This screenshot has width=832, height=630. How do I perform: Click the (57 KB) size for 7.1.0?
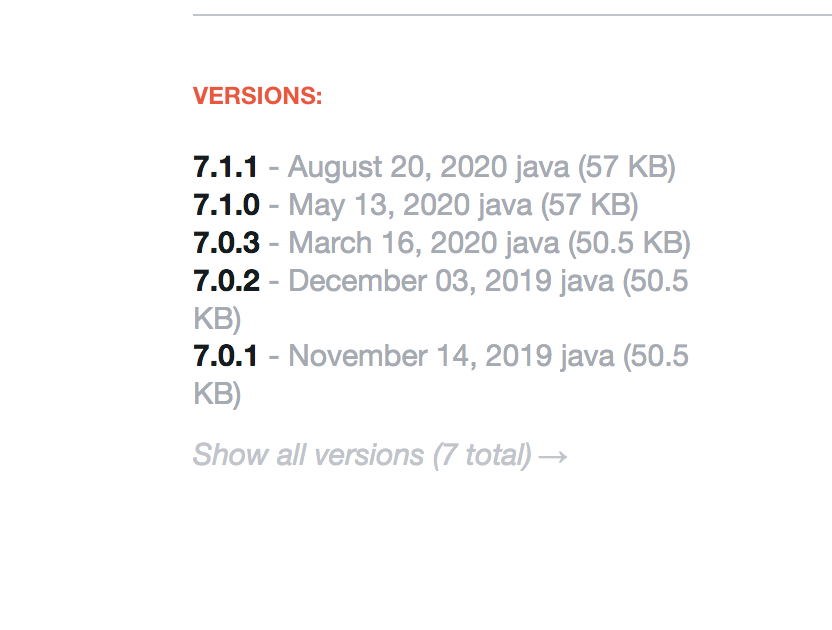[590, 206]
